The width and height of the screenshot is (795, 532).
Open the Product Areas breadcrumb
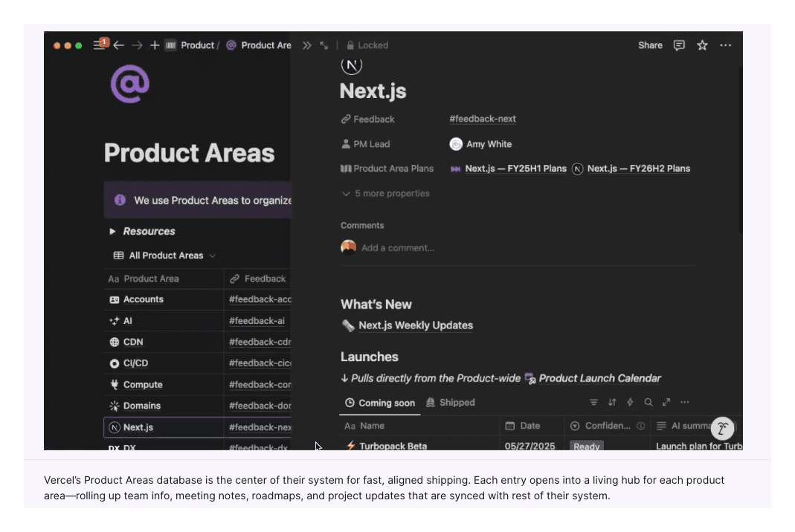pos(259,45)
